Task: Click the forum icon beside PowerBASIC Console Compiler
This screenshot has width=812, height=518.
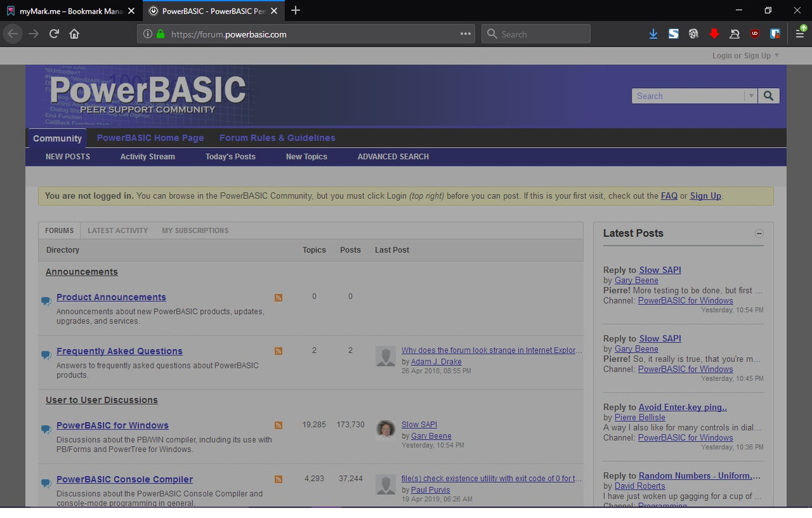Action: tap(46, 483)
